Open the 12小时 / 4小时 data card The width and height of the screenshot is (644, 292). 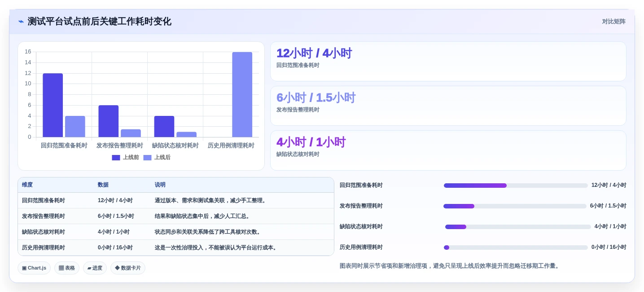(x=448, y=62)
